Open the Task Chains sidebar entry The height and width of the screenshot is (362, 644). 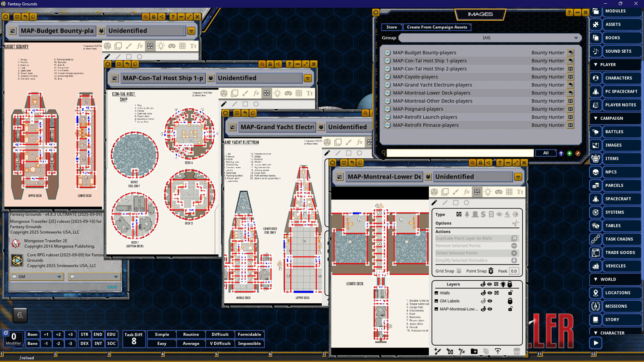(619, 239)
